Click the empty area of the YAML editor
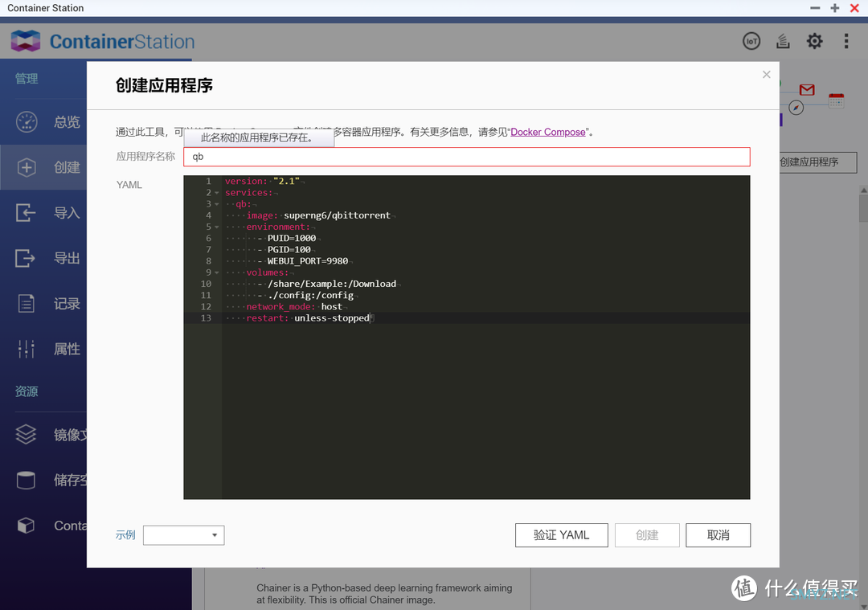This screenshot has width=868, height=610. tap(486, 410)
